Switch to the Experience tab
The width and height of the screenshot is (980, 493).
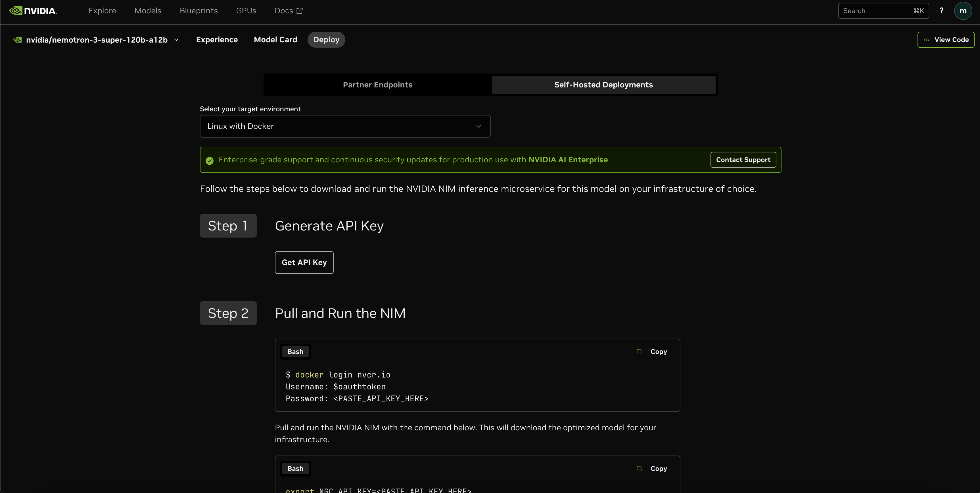217,39
